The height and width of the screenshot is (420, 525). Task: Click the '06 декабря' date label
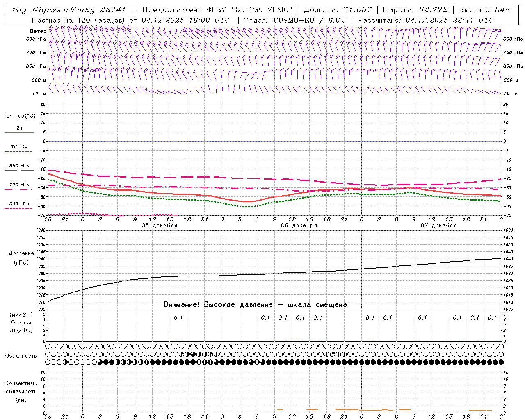(x=299, y=226)
